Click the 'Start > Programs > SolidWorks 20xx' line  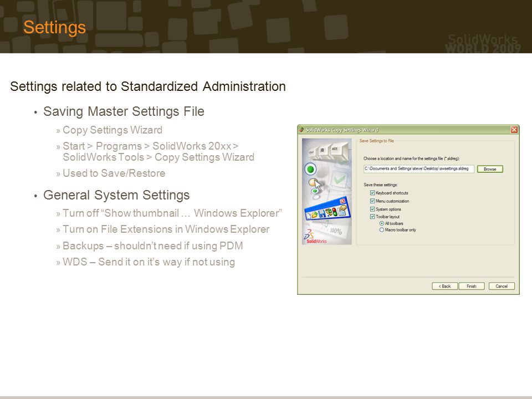pyautogui.click(x=158, y=152)
